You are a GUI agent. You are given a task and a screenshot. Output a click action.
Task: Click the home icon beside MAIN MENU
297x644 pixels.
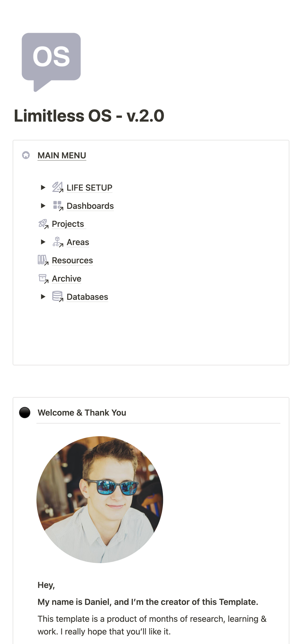pos(26,155)
